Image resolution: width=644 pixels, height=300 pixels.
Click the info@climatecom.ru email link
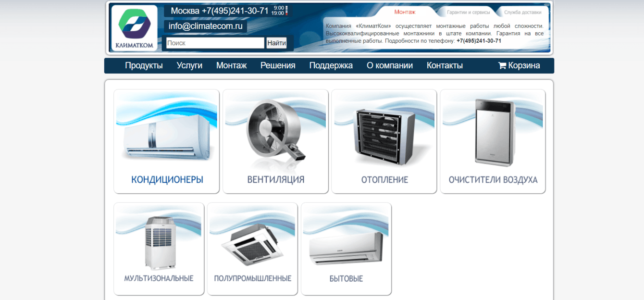click(x=205, y=26)
